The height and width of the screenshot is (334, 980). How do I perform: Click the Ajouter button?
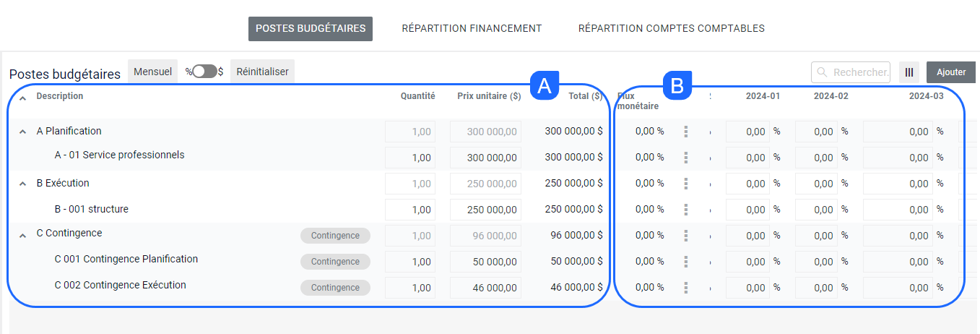(950, 72)
